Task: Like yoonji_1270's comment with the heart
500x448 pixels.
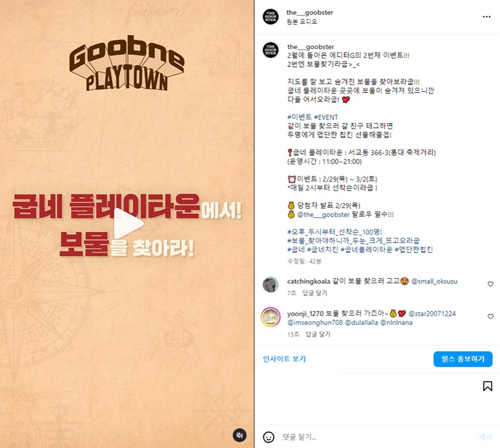Action: point(490,316)
